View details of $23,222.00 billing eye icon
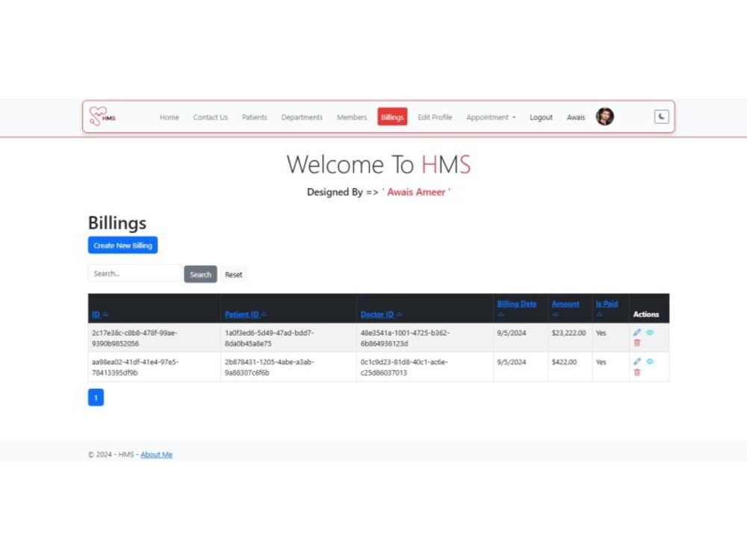 click(x=650, y=332)
